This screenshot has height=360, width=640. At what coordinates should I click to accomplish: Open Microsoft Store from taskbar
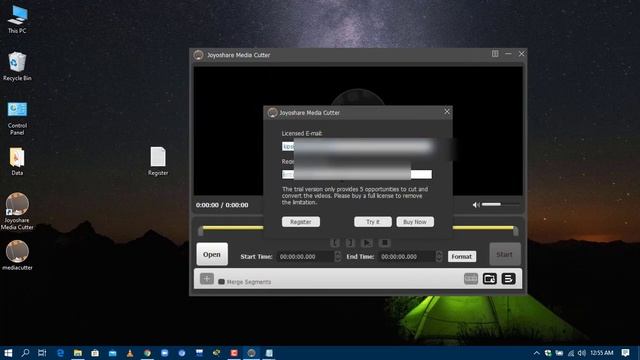coord(95,353)
